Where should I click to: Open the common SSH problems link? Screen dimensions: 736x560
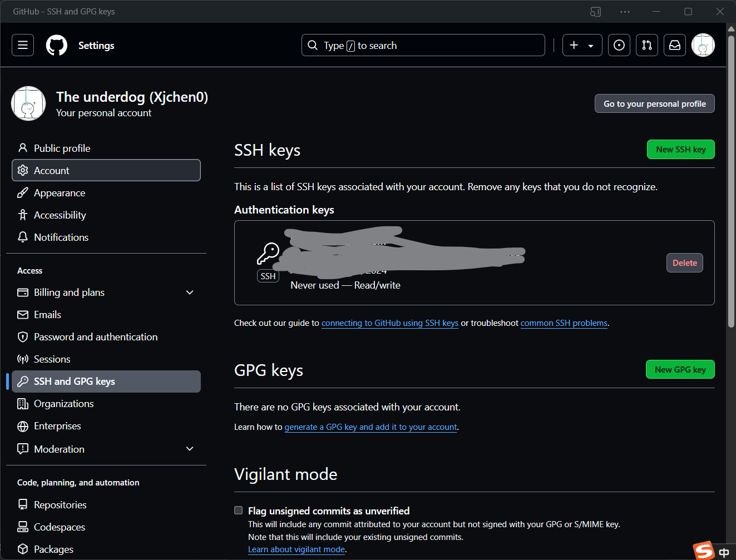coord(564,323)
